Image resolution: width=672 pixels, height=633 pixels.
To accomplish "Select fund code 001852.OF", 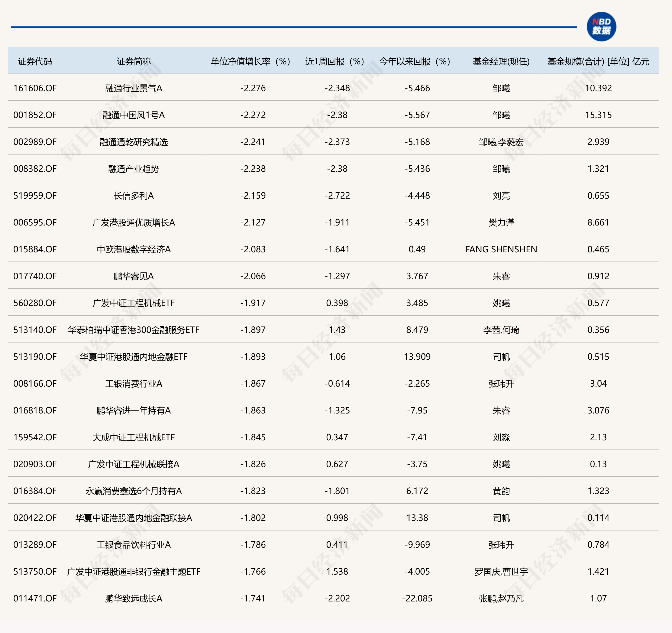I will pos(35,115).
